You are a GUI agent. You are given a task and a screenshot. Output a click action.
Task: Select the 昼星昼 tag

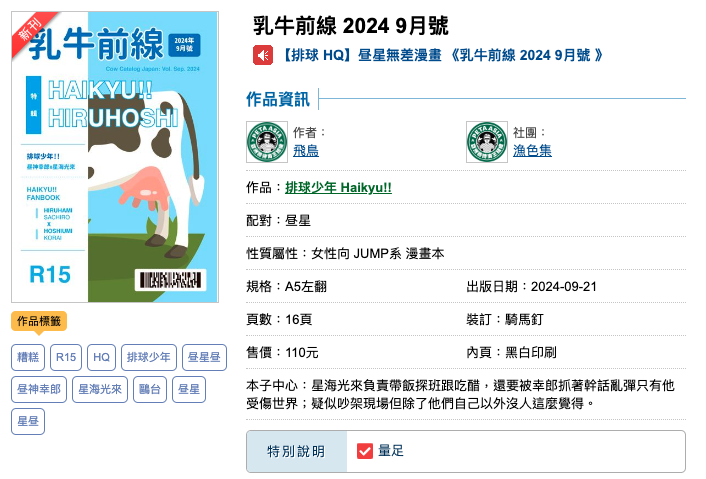(x=204, y=357)
